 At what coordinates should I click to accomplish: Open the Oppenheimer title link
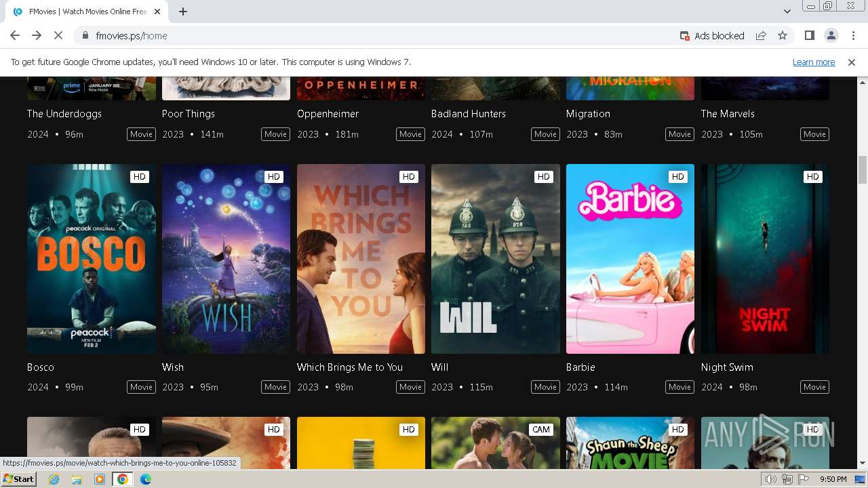point(328,114)
